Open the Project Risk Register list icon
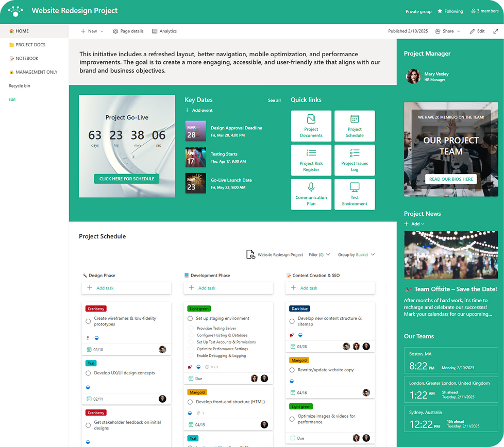 tap(311, 153)
